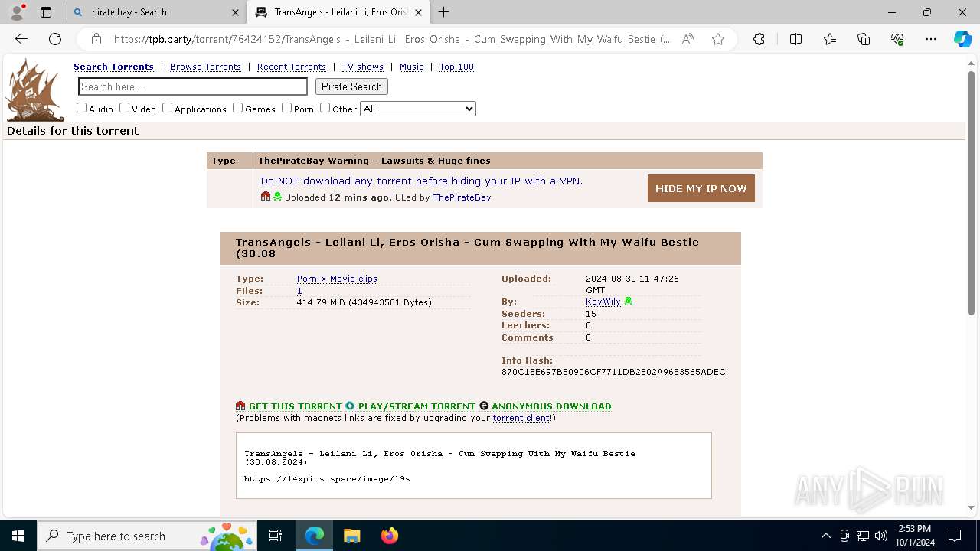The image size is (980, 551).
Task: Open Search Torrents link
Action: [x=113, y=67]
